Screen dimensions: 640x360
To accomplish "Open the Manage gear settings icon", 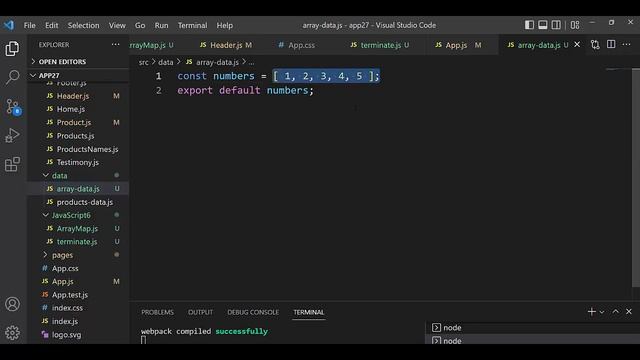I will [x=12, y=333].
